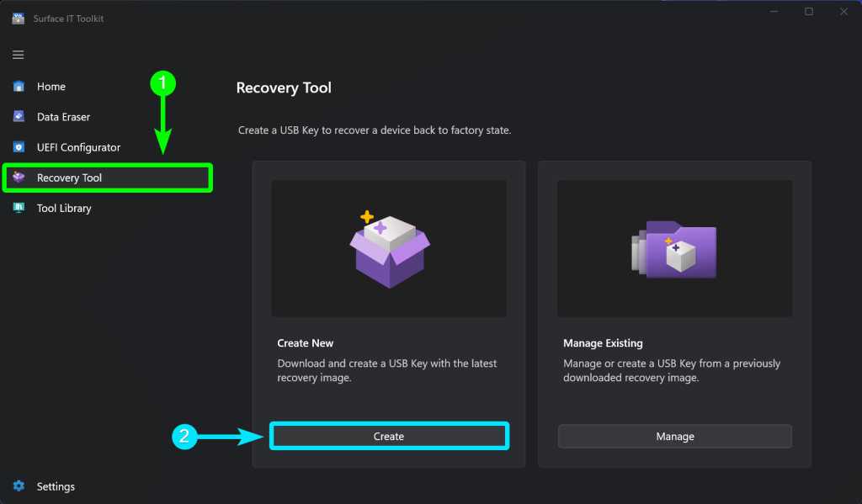Click the Manage button
The height and width of the screenshot is (504, 862).
pos(674,437)
